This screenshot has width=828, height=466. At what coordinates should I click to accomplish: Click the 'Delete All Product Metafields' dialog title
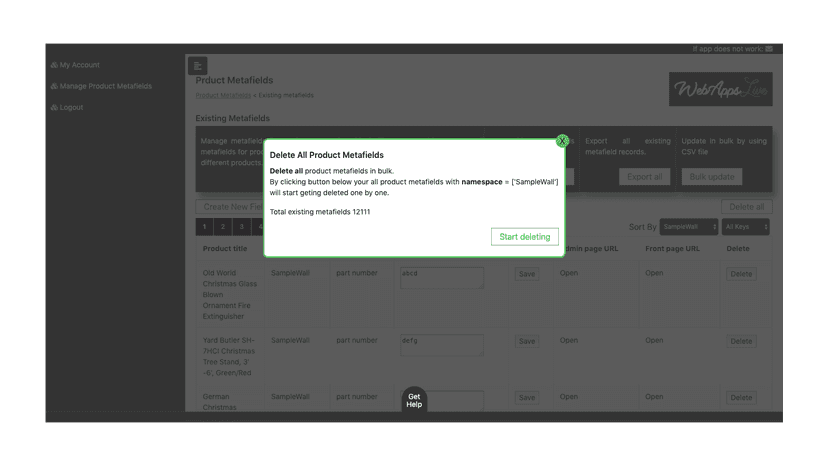pos(326,155)
